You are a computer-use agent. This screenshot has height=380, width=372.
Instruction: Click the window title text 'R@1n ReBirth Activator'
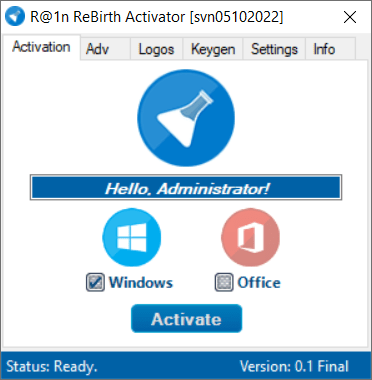pyautogui.click(x=108, y=17)
